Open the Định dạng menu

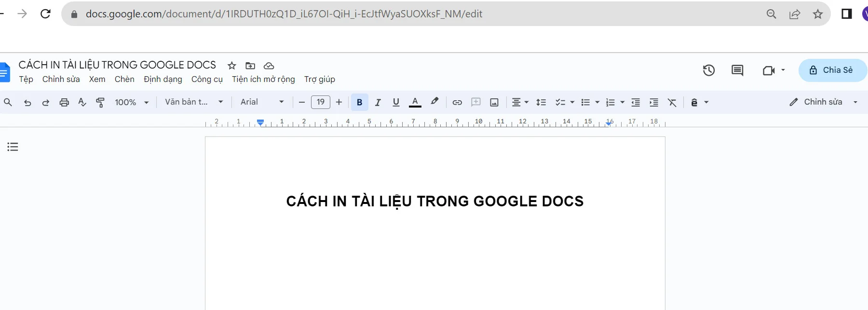point(163,79)
